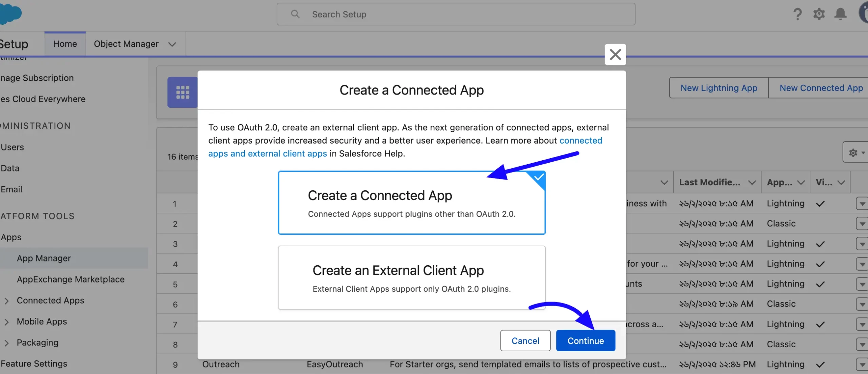868x374 pixels.
Task: Click the Continue button
Action: pos(586,340)
